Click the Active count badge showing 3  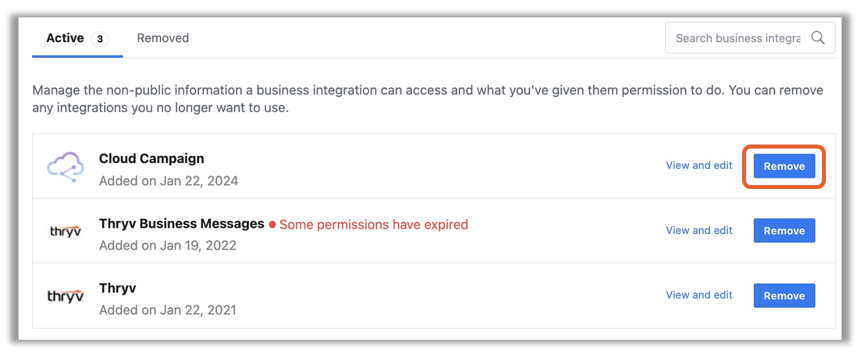(100, 39)
